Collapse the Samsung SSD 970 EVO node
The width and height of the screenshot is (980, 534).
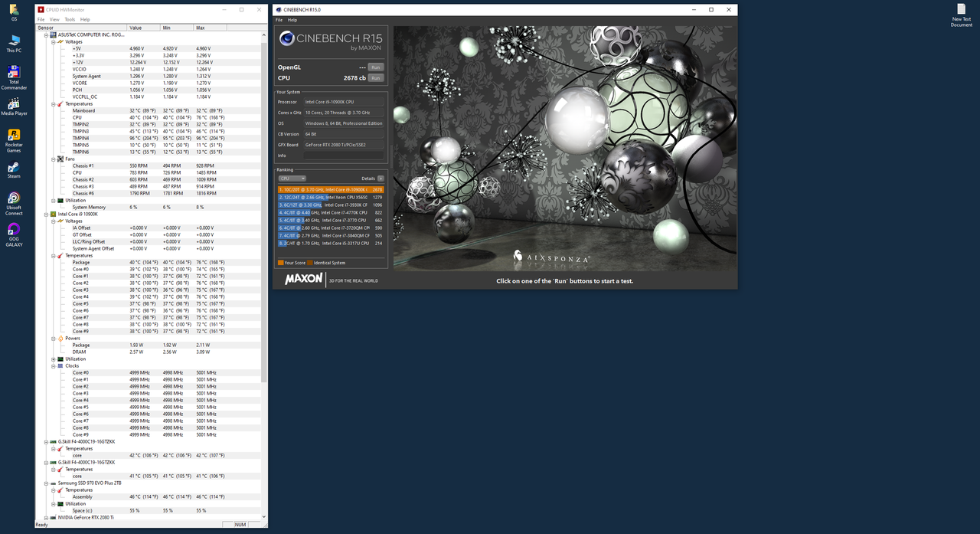tap(46, 483)
